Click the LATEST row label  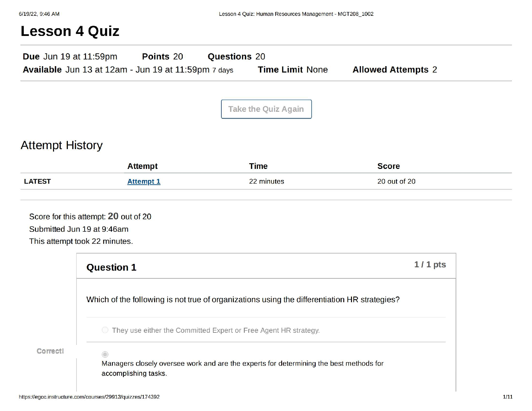pyautogui.click(x=37, y=181)
